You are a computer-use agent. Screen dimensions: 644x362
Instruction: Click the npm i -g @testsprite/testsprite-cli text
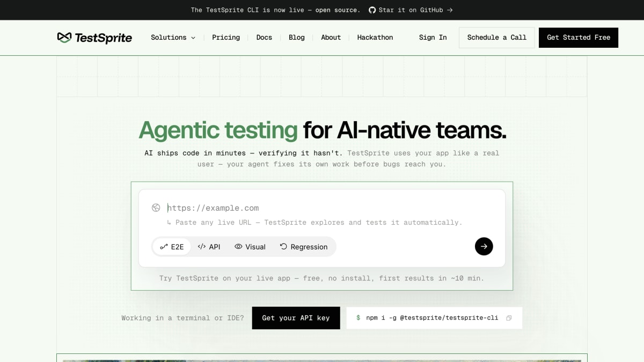[x=432, y=318]
